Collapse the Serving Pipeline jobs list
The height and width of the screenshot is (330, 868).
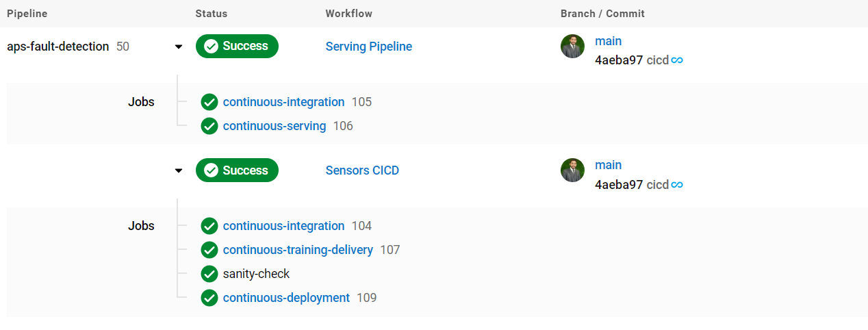click(179, 47)
